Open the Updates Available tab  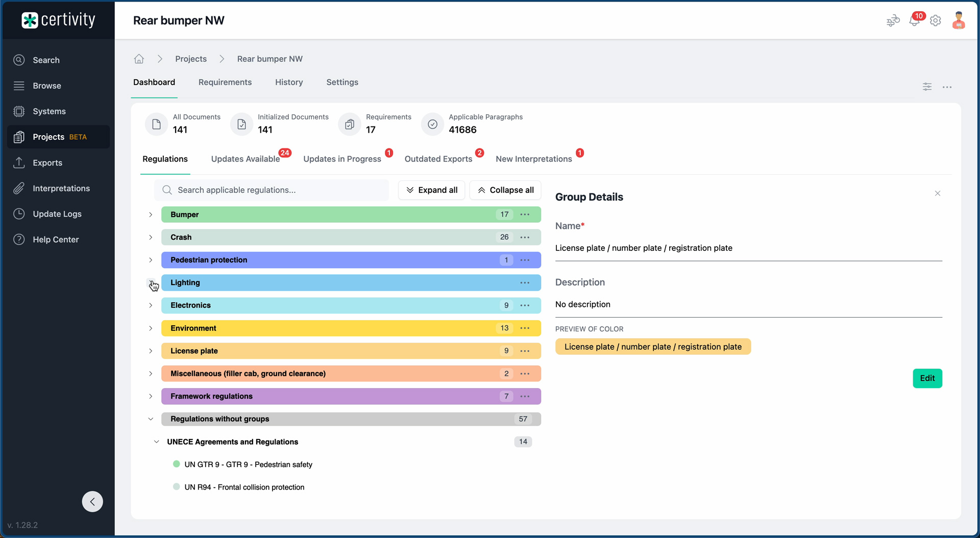[x=246, y=159]
